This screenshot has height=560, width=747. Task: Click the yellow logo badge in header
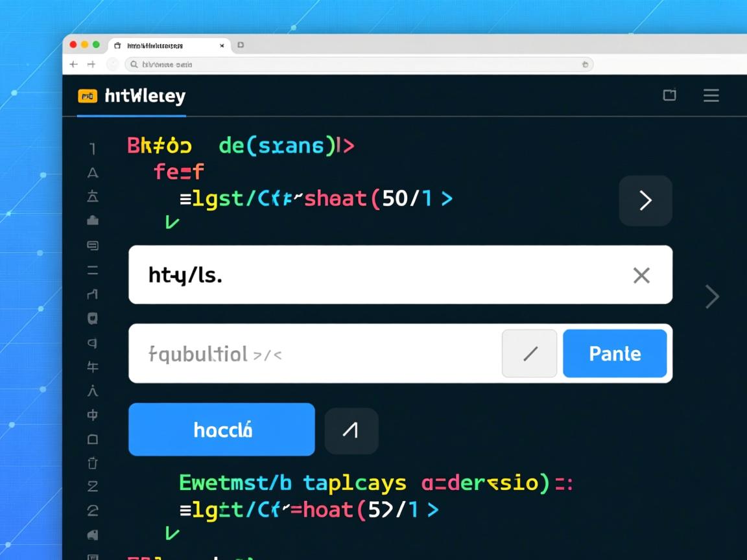(87, 96)
